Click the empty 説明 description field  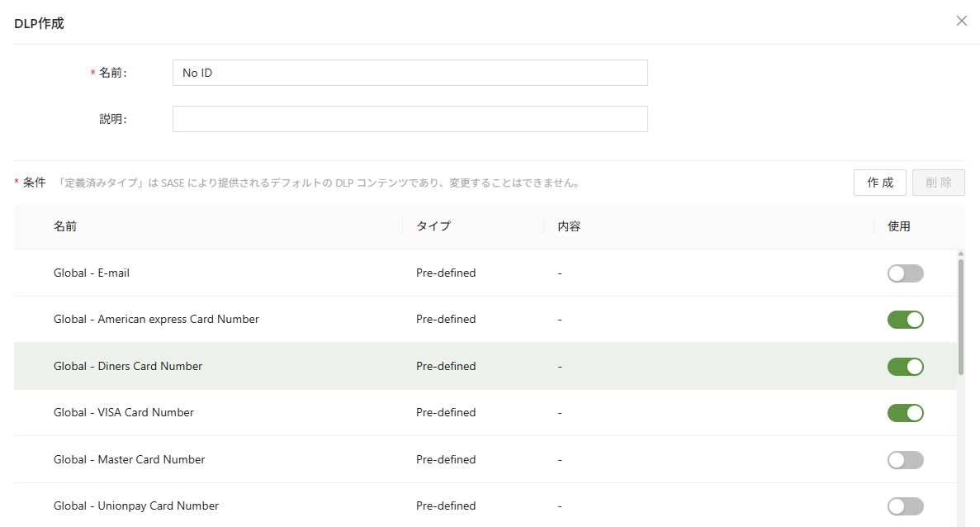click(x=410, y=118)
